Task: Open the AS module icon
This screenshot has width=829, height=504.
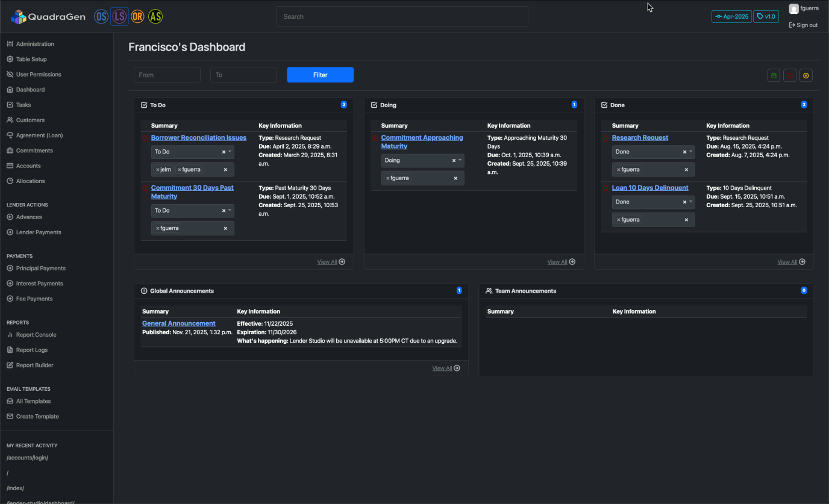Action: point(155,17)
